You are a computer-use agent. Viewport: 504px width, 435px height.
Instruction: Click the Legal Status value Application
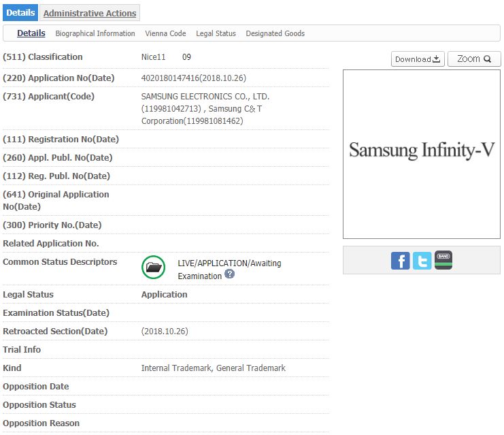164,295
